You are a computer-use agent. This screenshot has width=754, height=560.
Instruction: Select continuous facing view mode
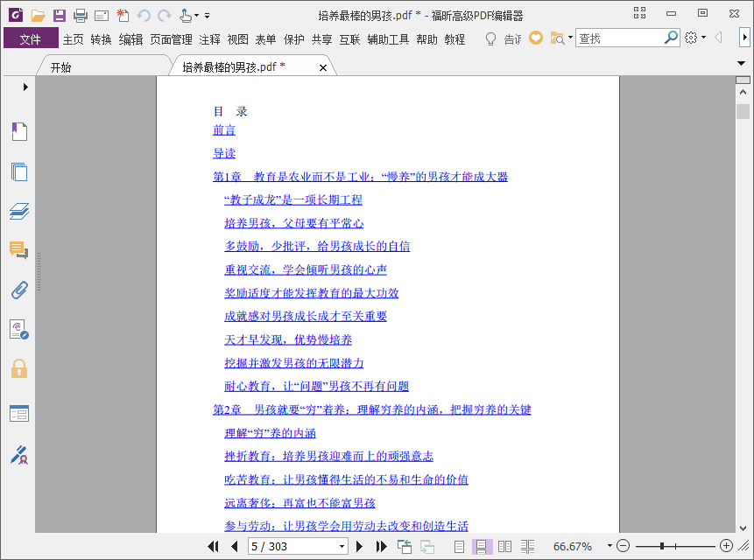(x=527, y=546)
